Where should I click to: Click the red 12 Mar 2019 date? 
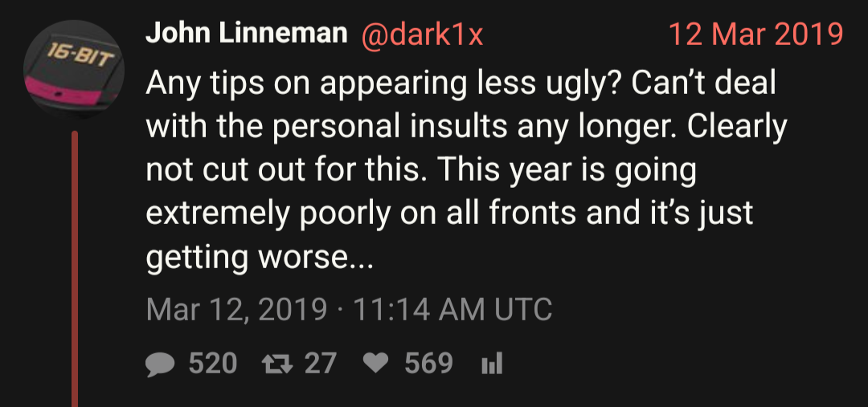point(755,35)
